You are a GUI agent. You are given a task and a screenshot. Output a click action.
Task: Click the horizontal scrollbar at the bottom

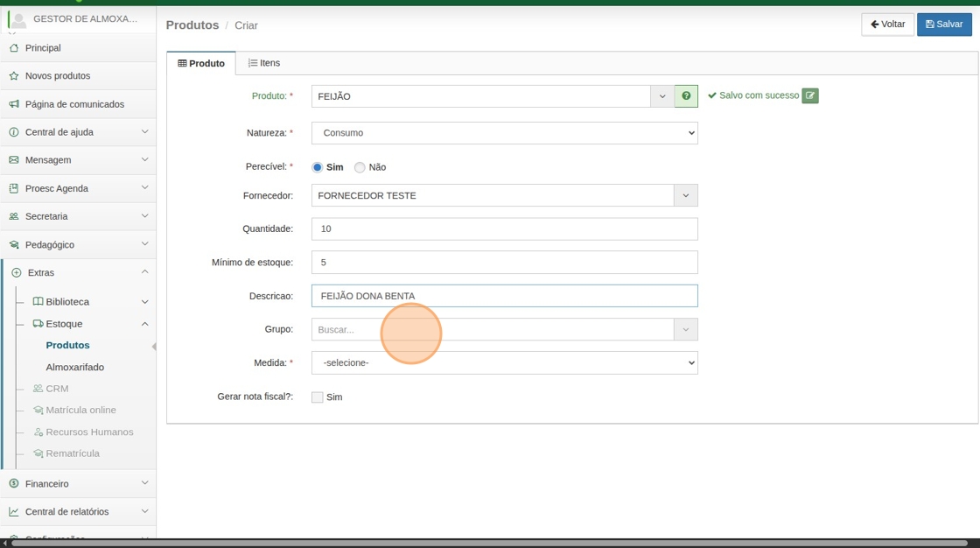pos(490,543)
